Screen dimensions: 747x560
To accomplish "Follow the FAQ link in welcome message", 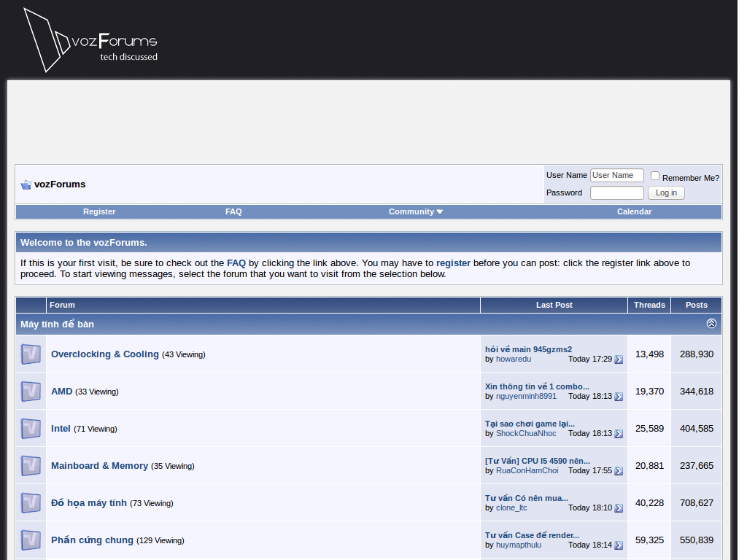I will coord(236,263).
